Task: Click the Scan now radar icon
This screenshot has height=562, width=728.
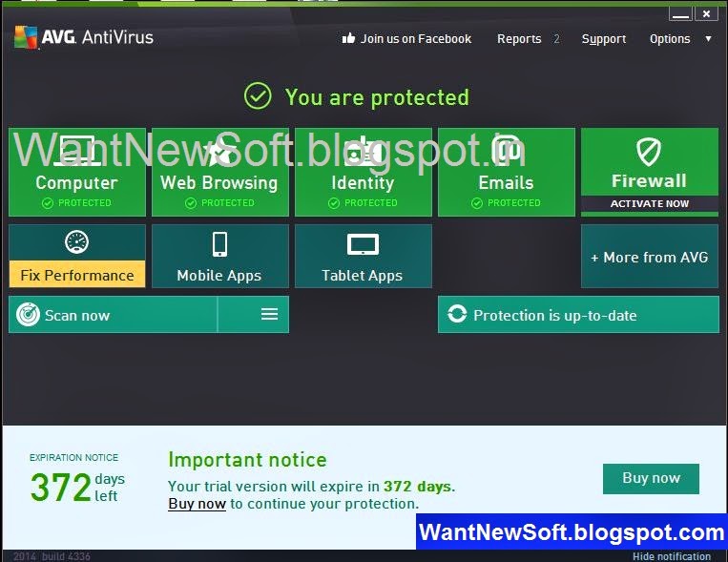Action: (28, 315)
